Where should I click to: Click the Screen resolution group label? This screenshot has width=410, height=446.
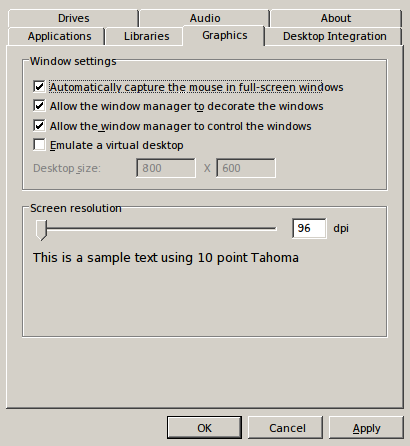pyautogui.click(x=76, y=208)
